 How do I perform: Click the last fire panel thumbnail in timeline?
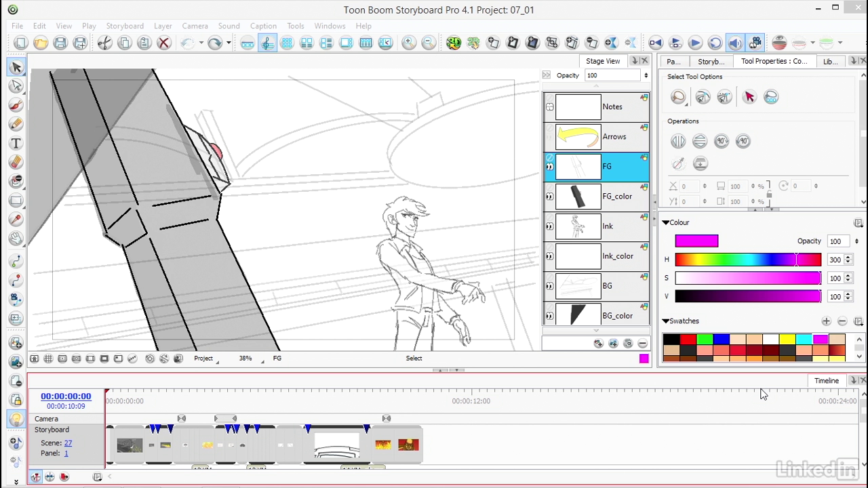coord(408,445)
